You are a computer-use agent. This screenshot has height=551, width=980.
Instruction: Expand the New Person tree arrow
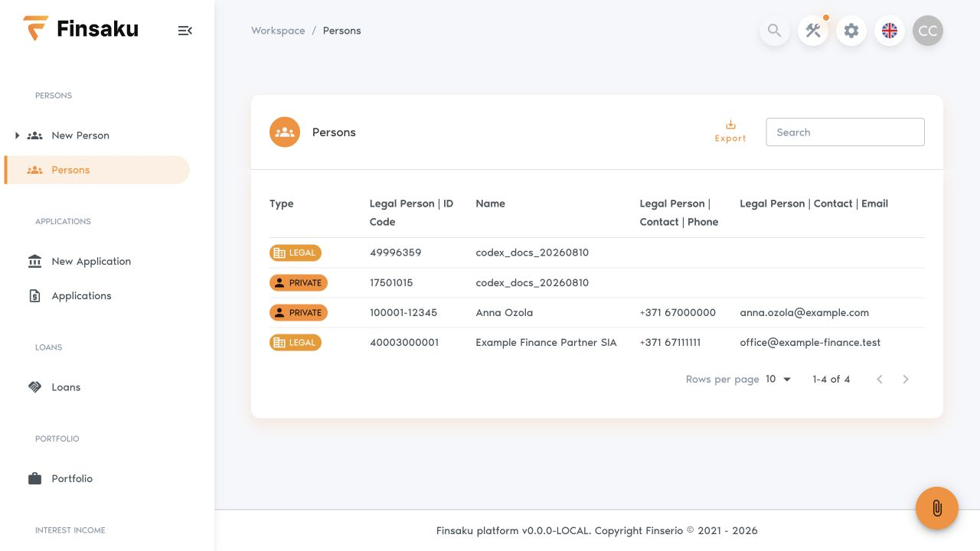point(17,135)
